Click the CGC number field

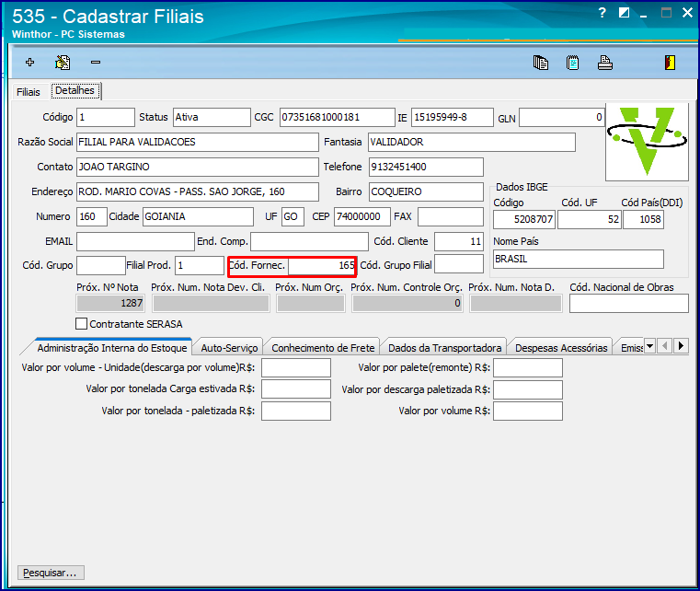point(337,117)
